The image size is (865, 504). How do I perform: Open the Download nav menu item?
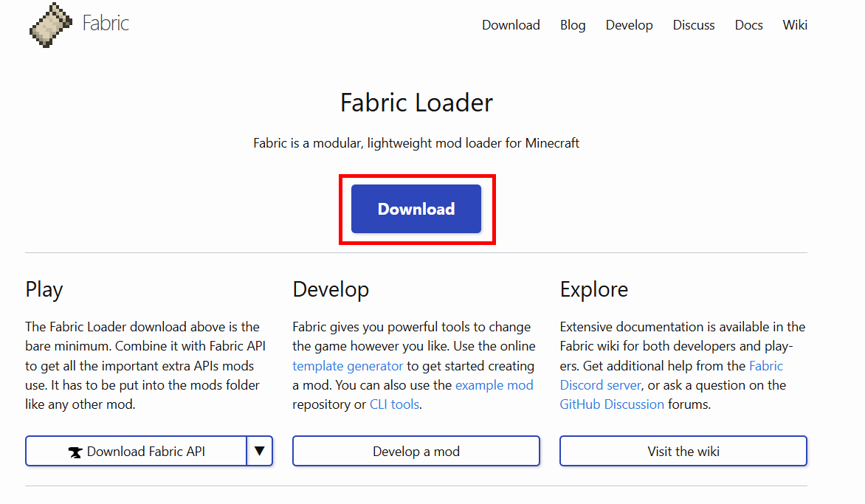pyautogui.click(x=511, y=25)
